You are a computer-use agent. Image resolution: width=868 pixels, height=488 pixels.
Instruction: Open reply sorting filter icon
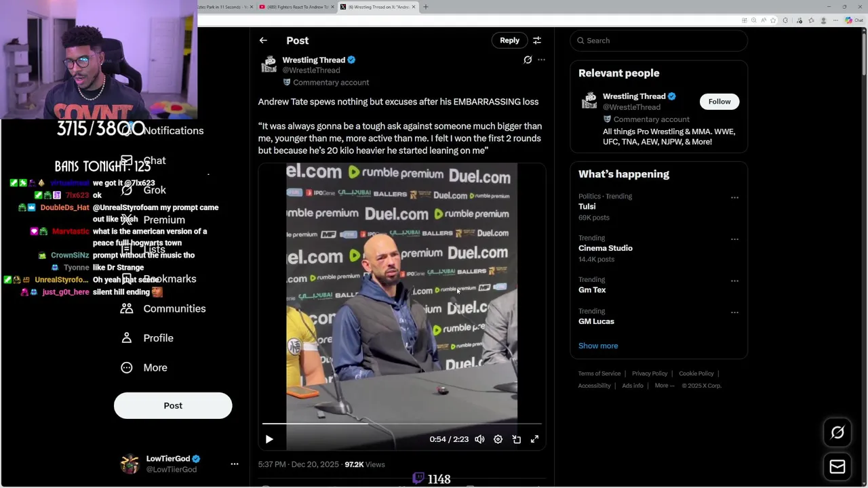537,41
